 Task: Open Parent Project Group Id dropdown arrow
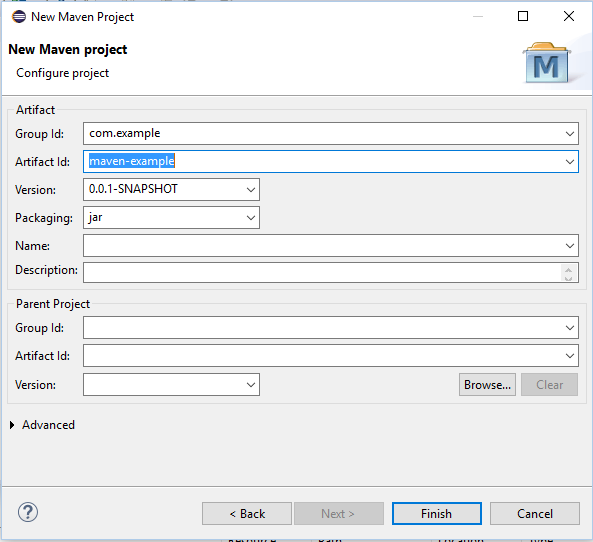pos(570,328)
